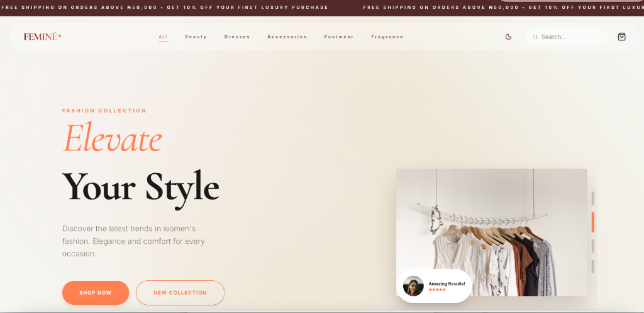Viewport: 644px width, 313px height.
Task: Click the five-star rating
Action: 437,290
